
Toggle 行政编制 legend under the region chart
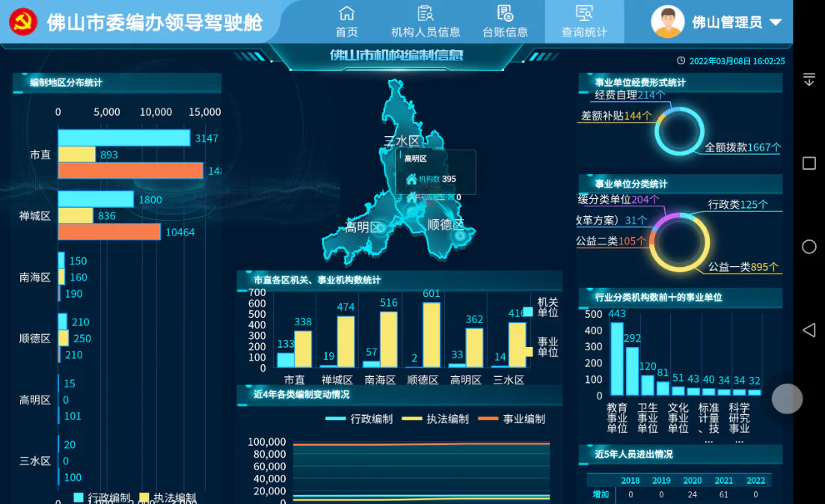(x=102, y=498)
